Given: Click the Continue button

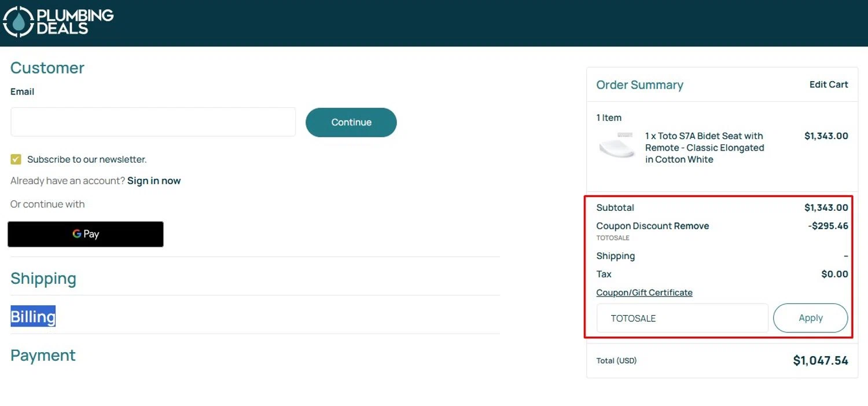Looking at the screenshot, I should [x=351, y=122].
